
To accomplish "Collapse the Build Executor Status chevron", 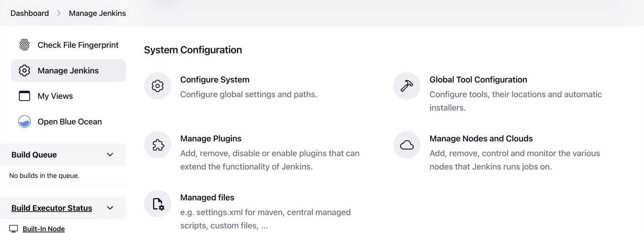I will pyautogui.click(x=110, y=208).
